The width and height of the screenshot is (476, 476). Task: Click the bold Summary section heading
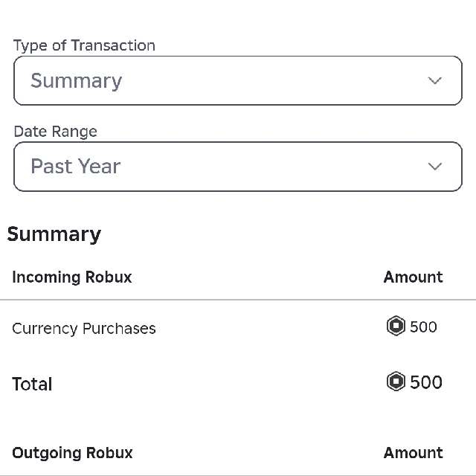tap(54, 234)
